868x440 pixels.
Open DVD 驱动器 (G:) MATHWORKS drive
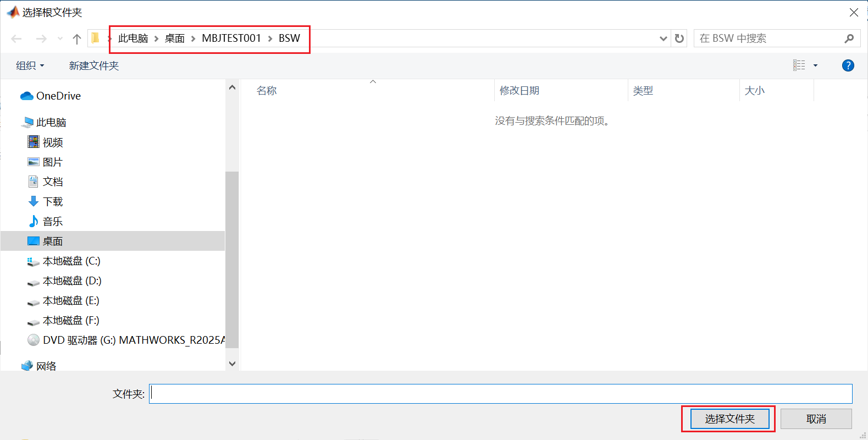tap(126, 340)
